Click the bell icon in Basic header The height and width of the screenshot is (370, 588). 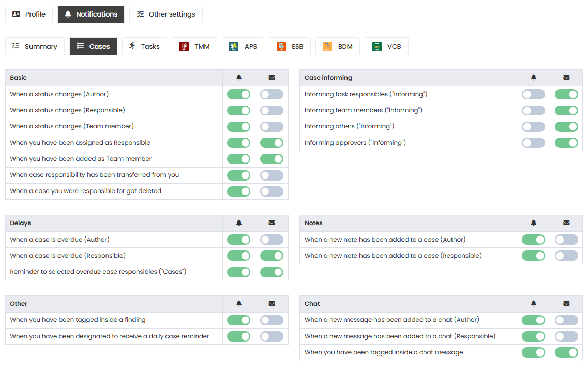239,78
